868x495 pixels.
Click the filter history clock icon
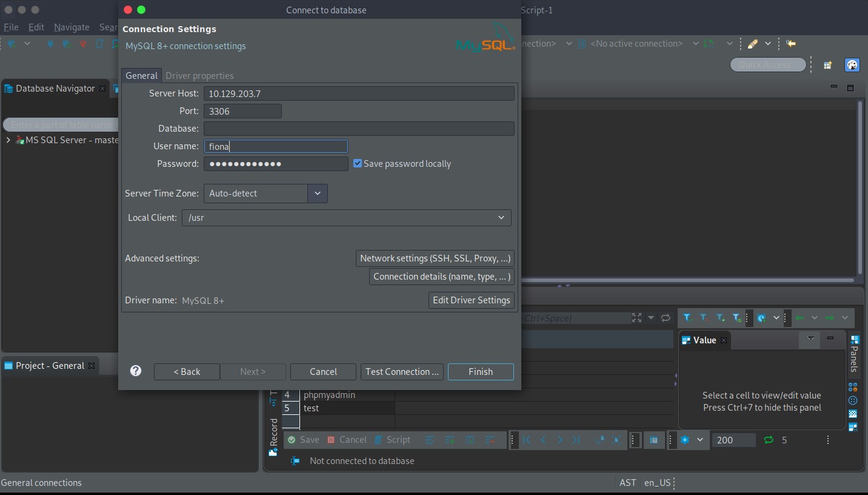tap(761, 317)
